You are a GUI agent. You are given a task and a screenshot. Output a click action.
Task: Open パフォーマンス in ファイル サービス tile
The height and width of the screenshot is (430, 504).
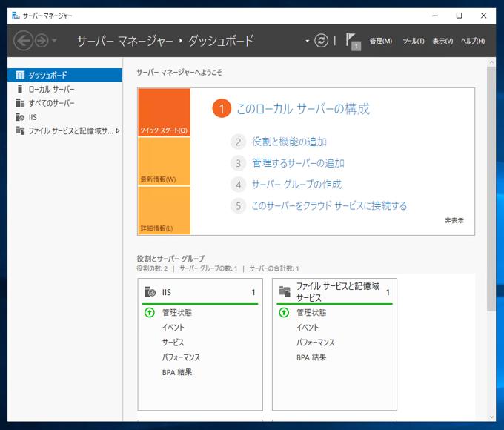(315, 343)
